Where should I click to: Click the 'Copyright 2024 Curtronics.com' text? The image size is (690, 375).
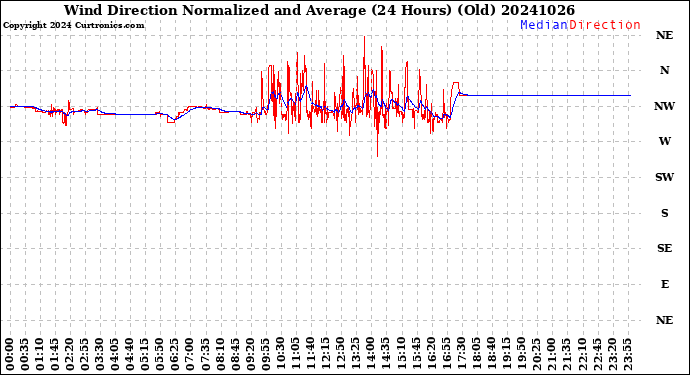73,25
